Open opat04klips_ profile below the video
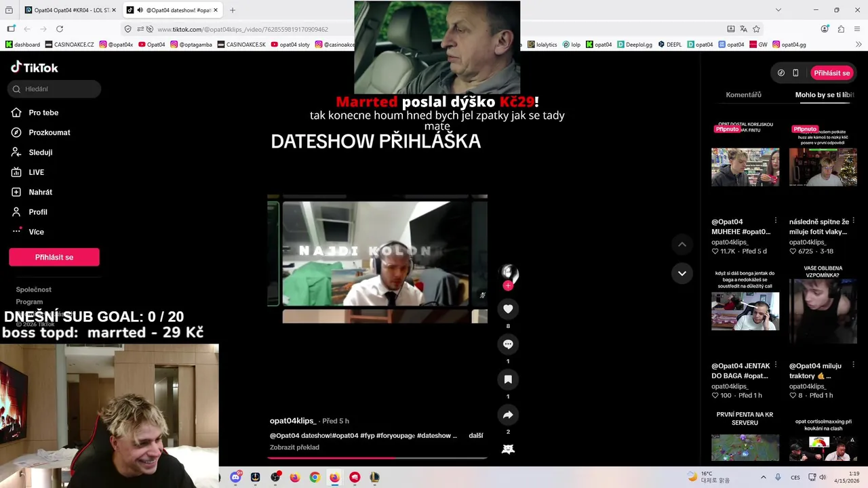This screenshot has height=488, width=868. pos(293,421)
